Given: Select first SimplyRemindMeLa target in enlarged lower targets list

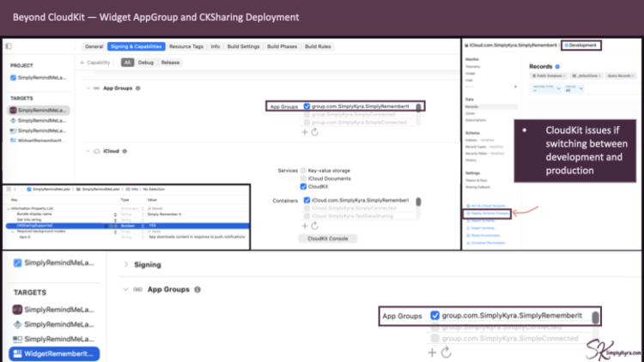Looking at the screenshot, I should pyautogui.click(x=54, y=310).
